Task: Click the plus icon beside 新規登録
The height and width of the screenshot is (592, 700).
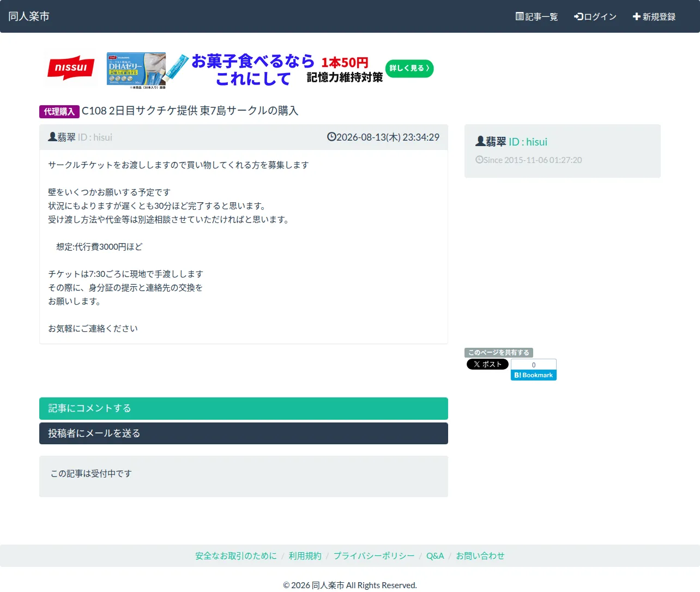Action: 636,16
